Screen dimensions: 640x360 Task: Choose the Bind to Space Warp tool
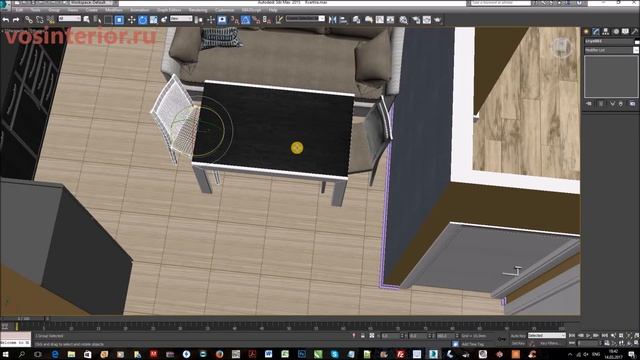pos(51,20)
